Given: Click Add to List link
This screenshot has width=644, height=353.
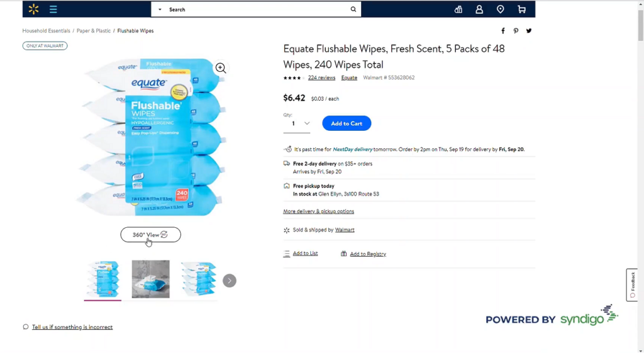Looking at the screenshot, I should point(305,254).
